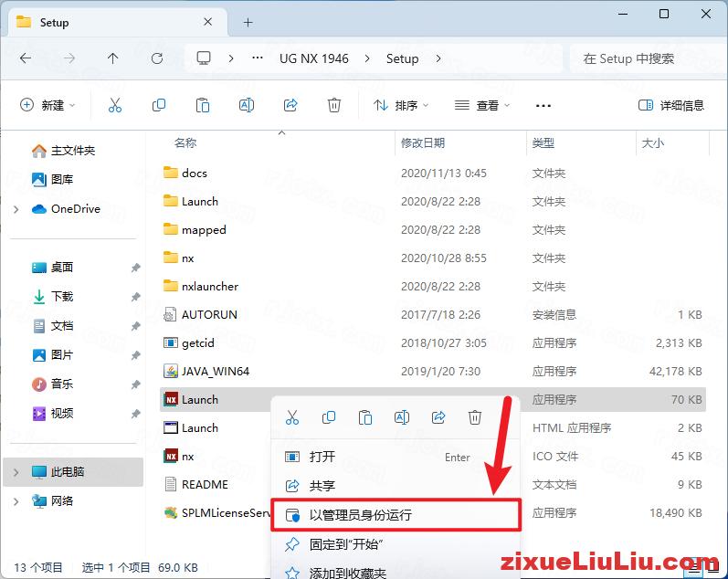Click the Paste icon in the toolbar
Viewport: 728px width, 579px height.
203,105
